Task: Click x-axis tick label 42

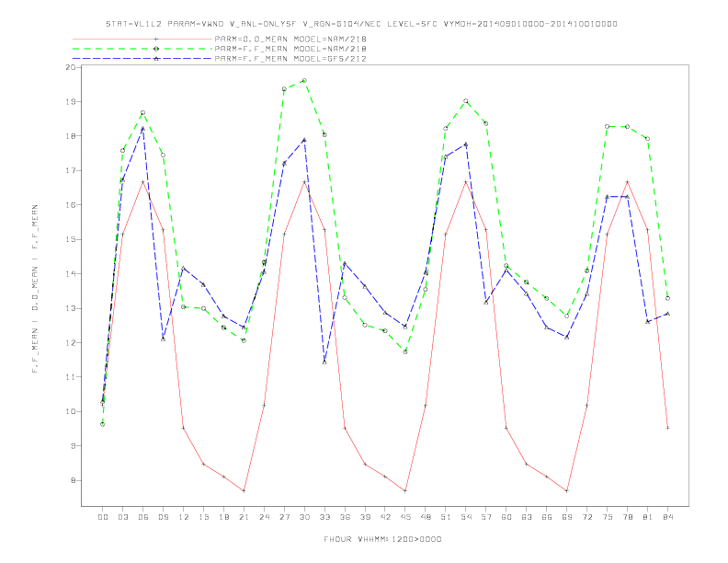Action: pyautogui.click(x=385, y=517)
